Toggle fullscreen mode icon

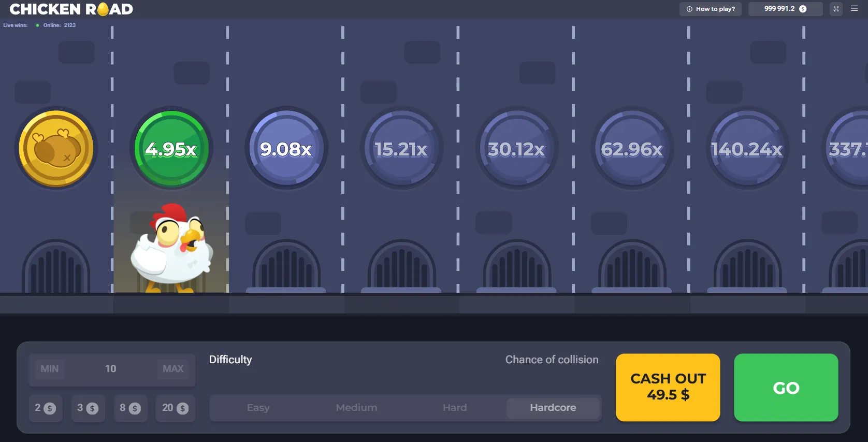(x=836, y=9)
